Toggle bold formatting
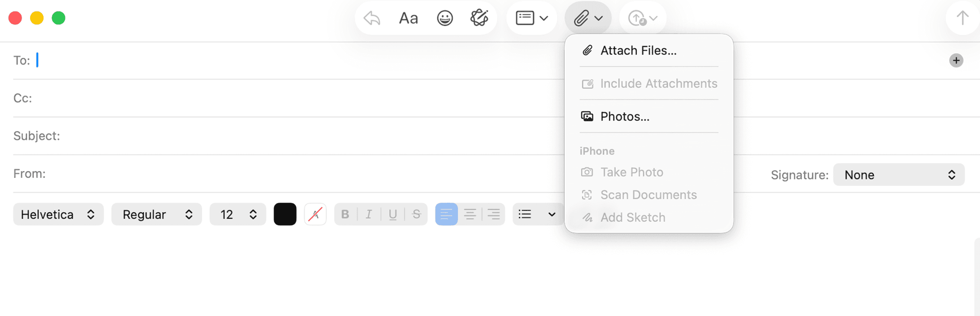Image resolution: width=980 pixels, height=316 pixels. coord(345,214)
